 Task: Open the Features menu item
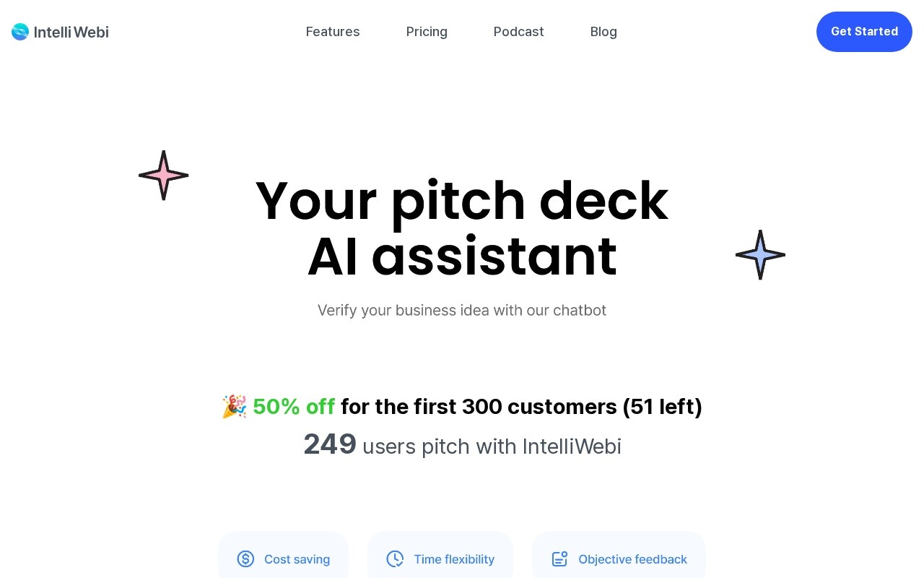point(333,32)
